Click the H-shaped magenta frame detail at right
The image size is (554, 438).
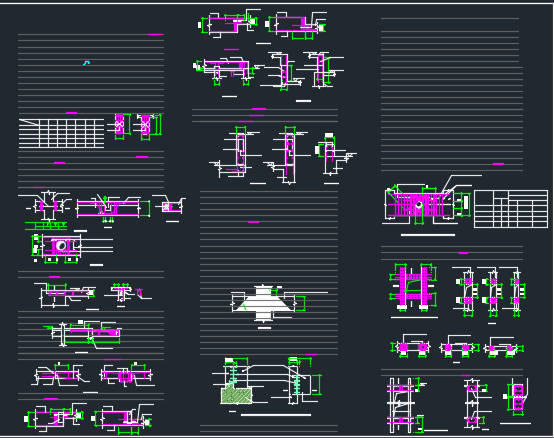pos(413,286)
